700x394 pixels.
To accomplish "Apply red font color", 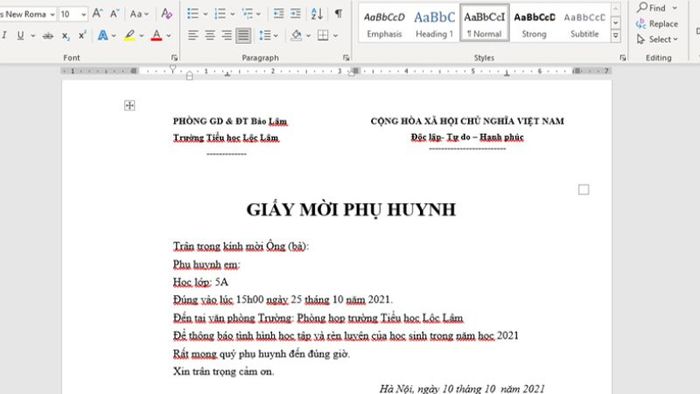I will 156,35.
